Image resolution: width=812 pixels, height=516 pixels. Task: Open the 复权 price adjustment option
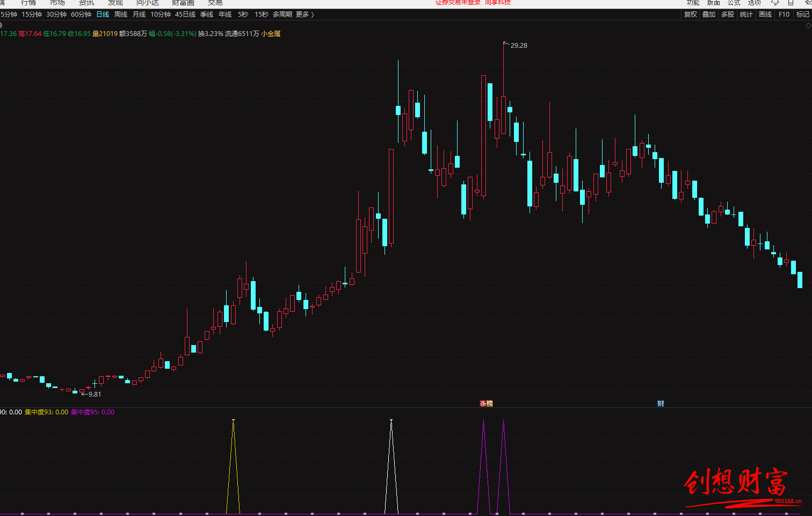(x=691, y=15)
